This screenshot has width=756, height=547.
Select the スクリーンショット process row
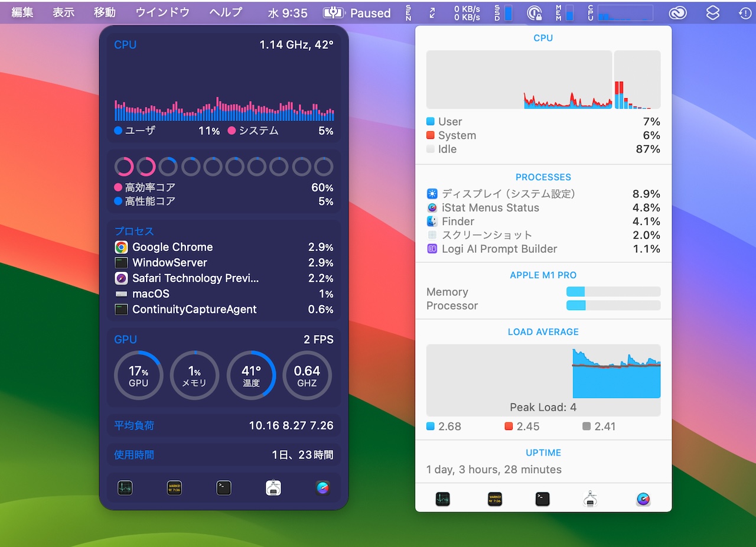(x=543, y=235)
